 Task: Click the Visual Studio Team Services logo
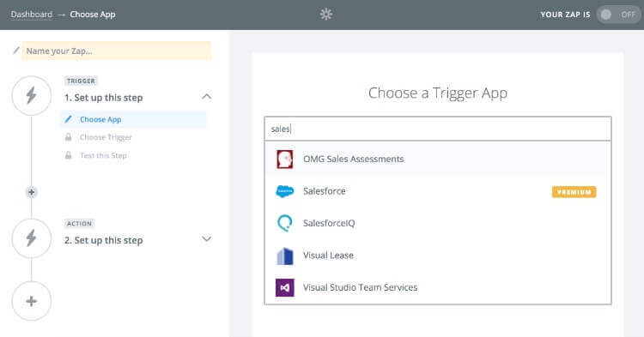pyautogui.click(x=284, y=287)
